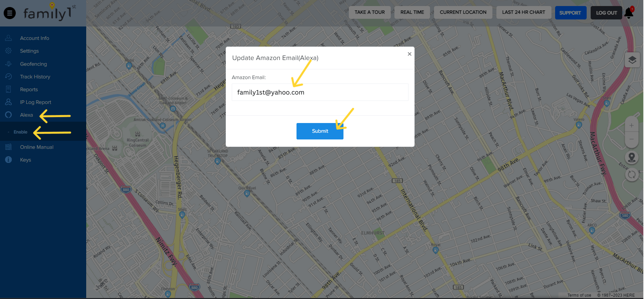Click the Log Out button

(606, 13)
